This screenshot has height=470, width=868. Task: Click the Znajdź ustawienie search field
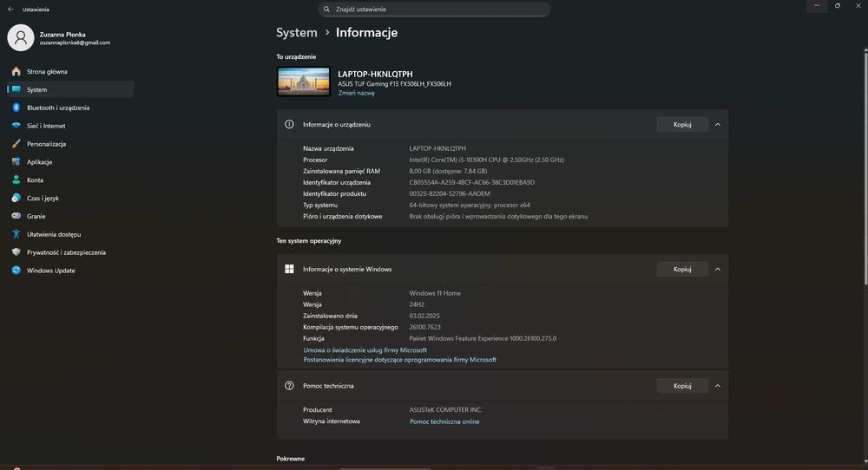[434, 10]
